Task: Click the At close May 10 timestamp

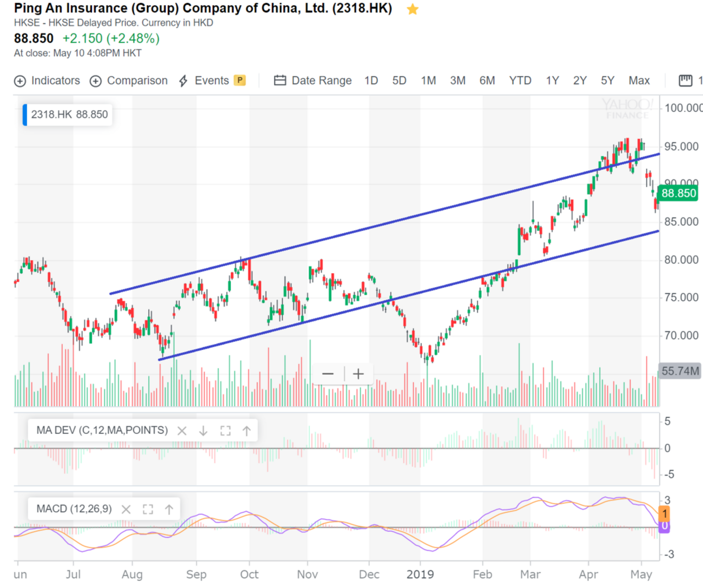Action: click(78, 53)
